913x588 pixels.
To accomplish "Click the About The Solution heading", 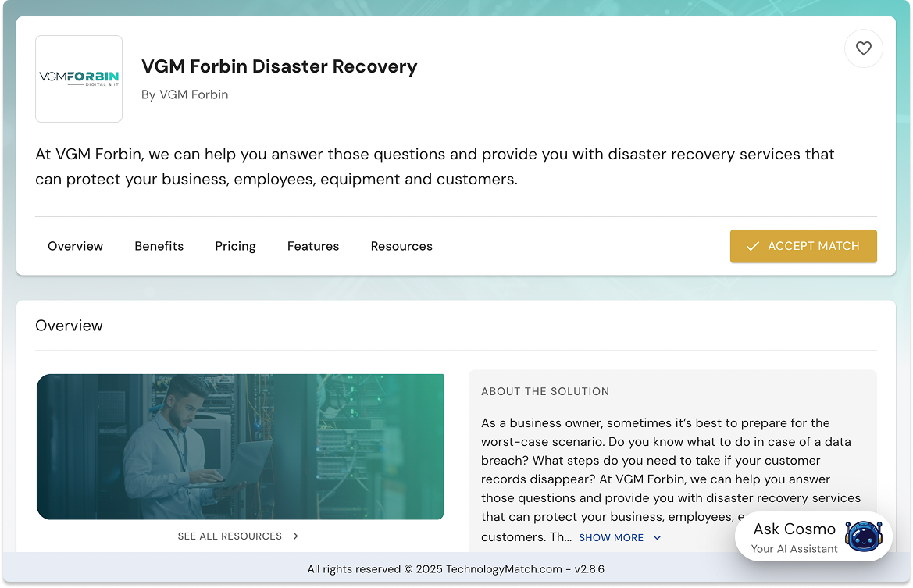I will pyautogui.click(x=545, y=392).
